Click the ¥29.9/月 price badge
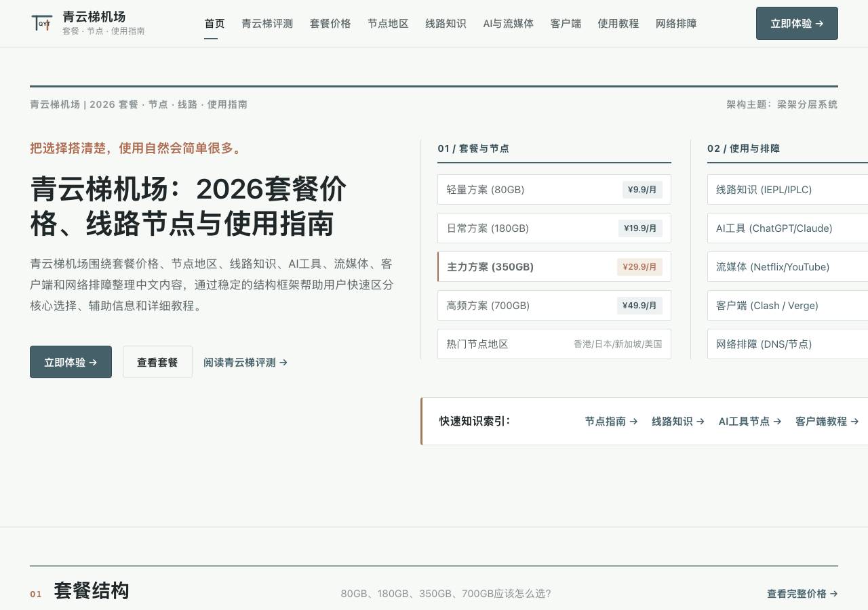This screenshot has width=868, height=610. coord(639,267)
